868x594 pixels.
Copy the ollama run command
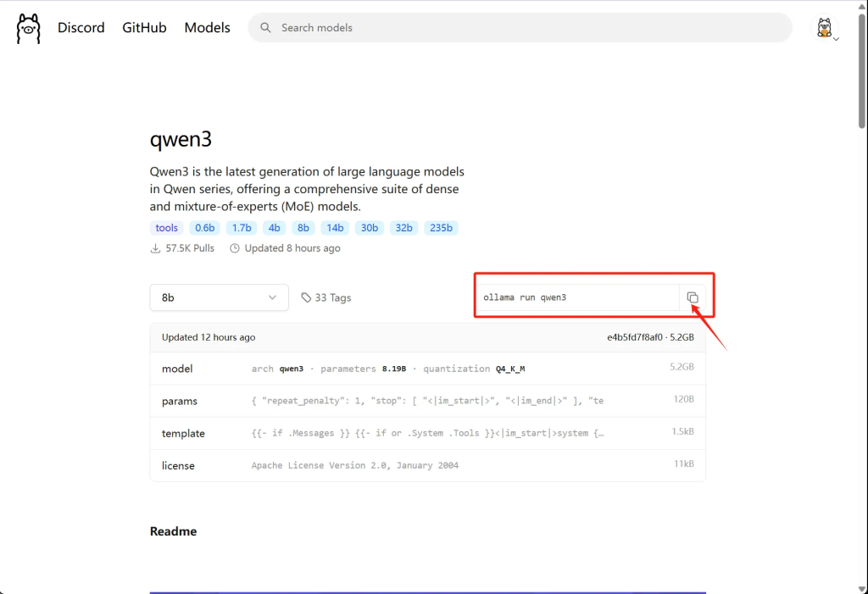click(693, 297)
